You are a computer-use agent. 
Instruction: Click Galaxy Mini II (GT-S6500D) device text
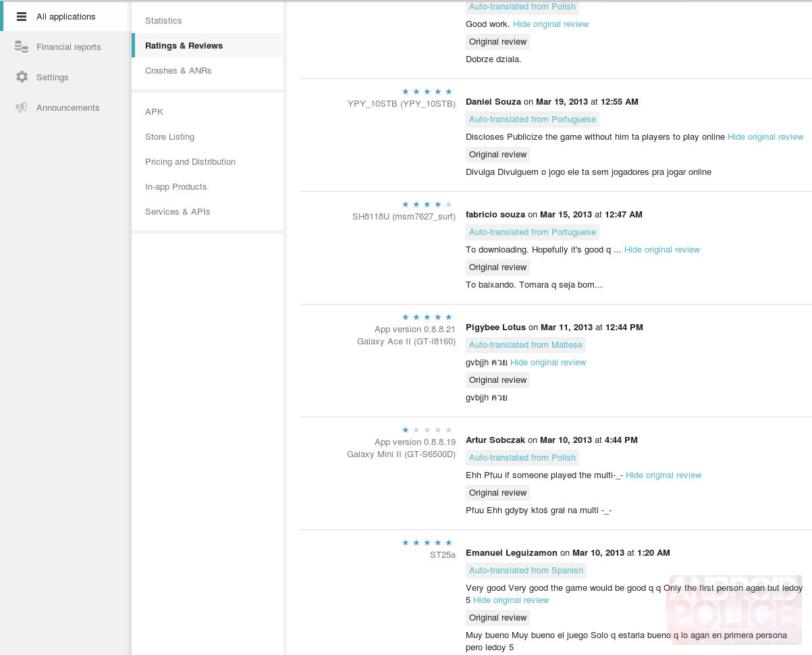402,454
